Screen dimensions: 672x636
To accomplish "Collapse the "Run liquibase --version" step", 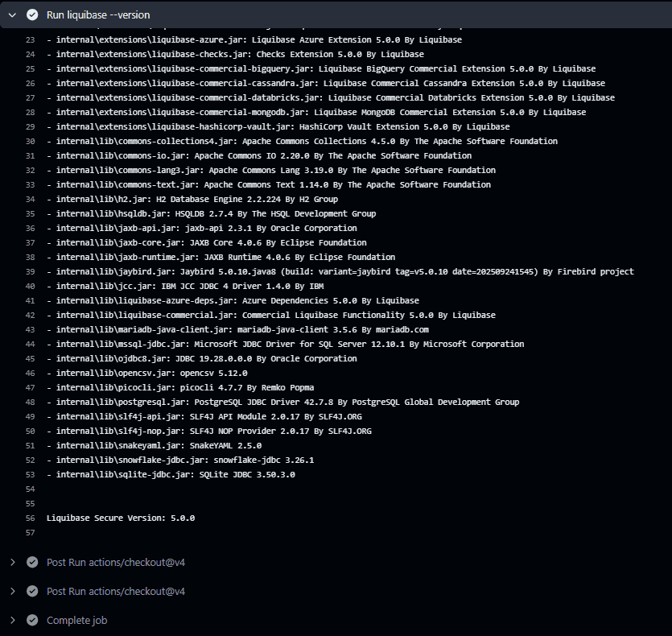I will 11,14.
